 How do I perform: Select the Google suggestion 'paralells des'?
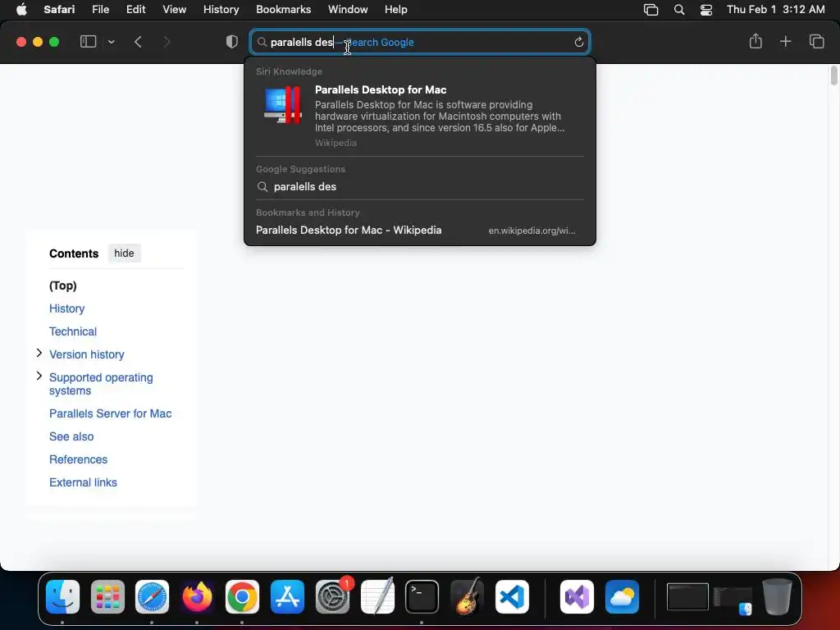[420, 186]
